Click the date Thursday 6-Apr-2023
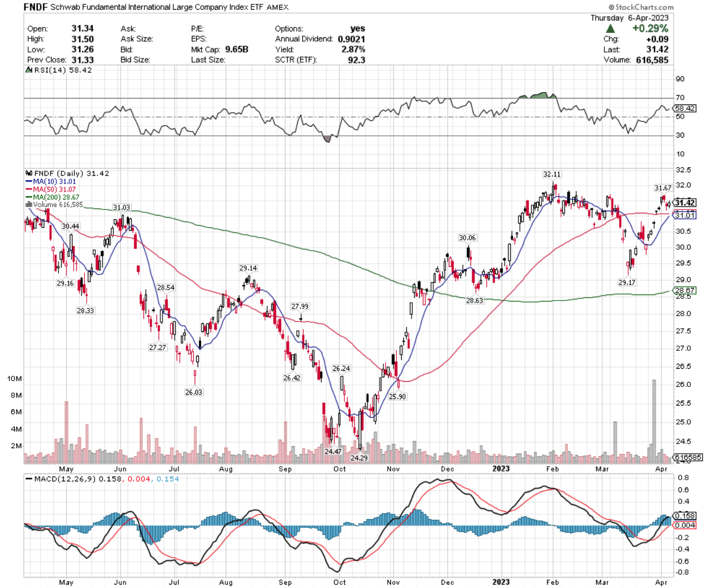 tap(629, 18)
